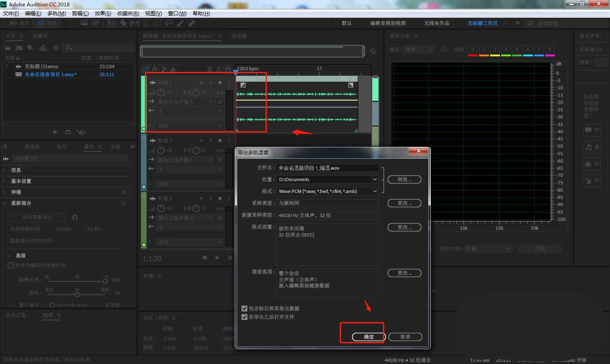
Task: Reset the remix settings icon
Action: click(x=75, y=217)
